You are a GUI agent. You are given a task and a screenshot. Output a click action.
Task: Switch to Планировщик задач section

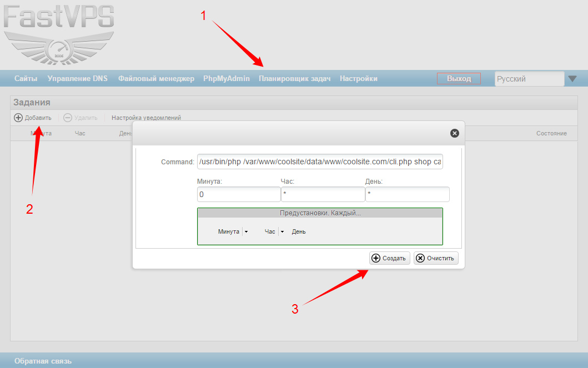click(295, 79)
